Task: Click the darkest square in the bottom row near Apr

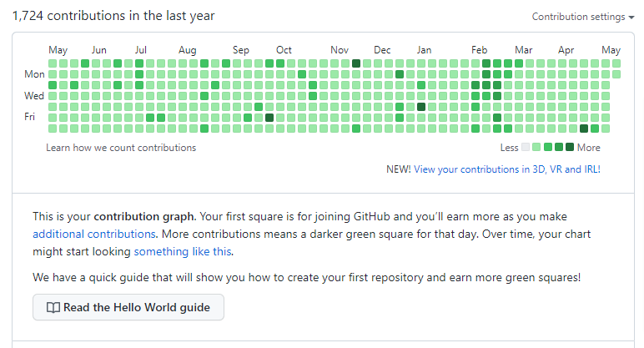Action: (x=584, y=129)
